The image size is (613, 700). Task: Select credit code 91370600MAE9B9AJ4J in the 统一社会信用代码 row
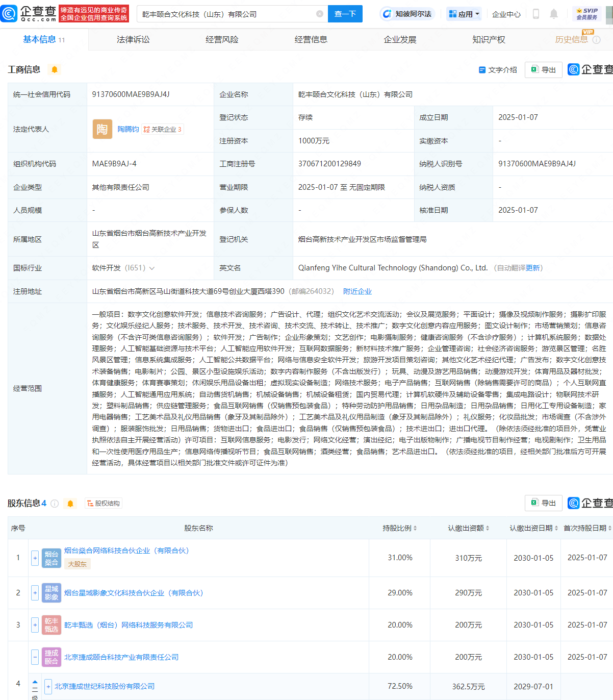131,94
